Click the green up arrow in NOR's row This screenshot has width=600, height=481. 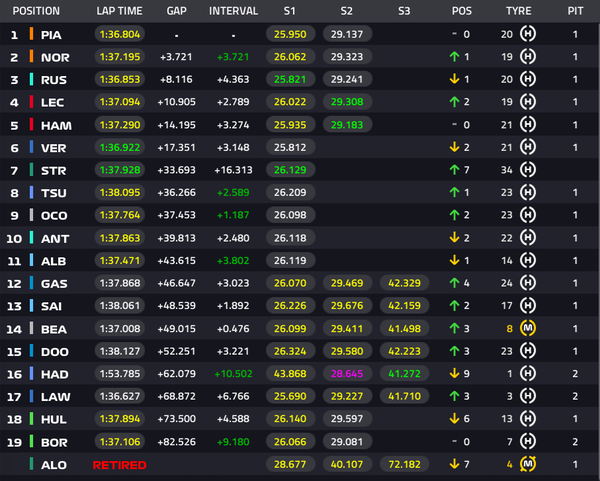pos(454,57)
